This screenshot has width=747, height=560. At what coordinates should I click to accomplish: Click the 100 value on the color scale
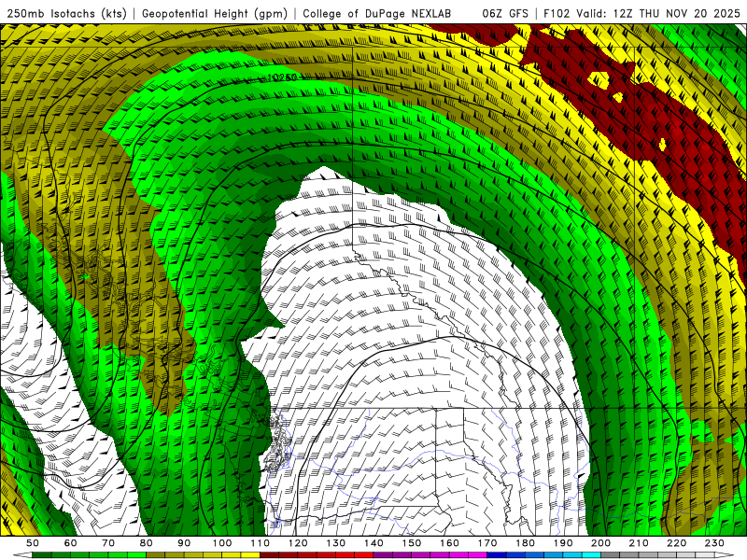(x=222, y=543)
